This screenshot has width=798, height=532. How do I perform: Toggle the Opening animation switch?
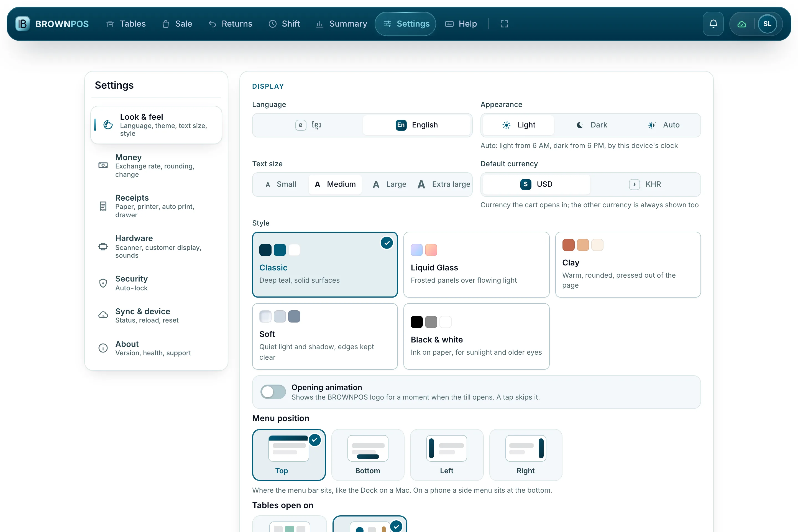click(273, 392)
